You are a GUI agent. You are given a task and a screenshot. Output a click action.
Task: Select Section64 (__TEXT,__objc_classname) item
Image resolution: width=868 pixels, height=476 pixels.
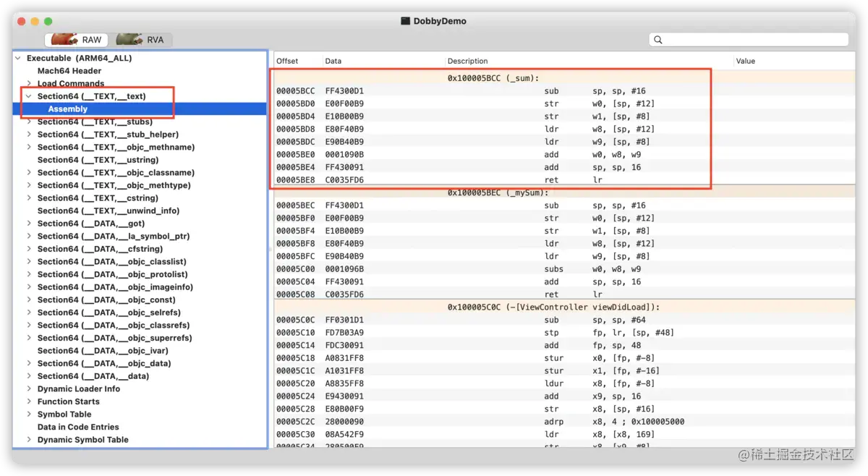click(116, 173)
